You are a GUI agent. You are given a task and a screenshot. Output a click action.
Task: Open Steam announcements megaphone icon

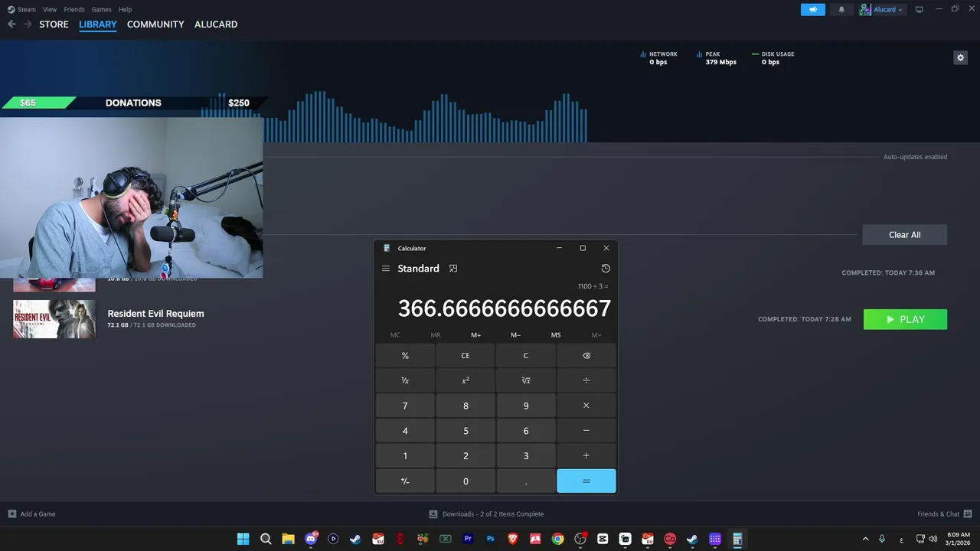pos(813,9)
